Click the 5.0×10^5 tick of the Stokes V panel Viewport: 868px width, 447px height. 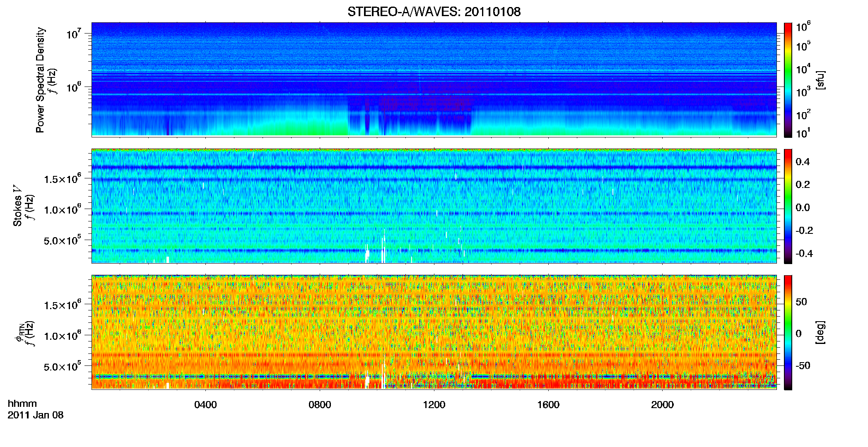click(x=62, y=240)
